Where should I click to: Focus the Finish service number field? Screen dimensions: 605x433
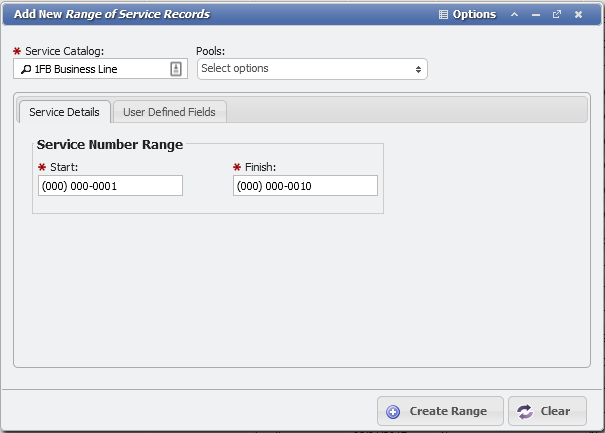(305, 186)
